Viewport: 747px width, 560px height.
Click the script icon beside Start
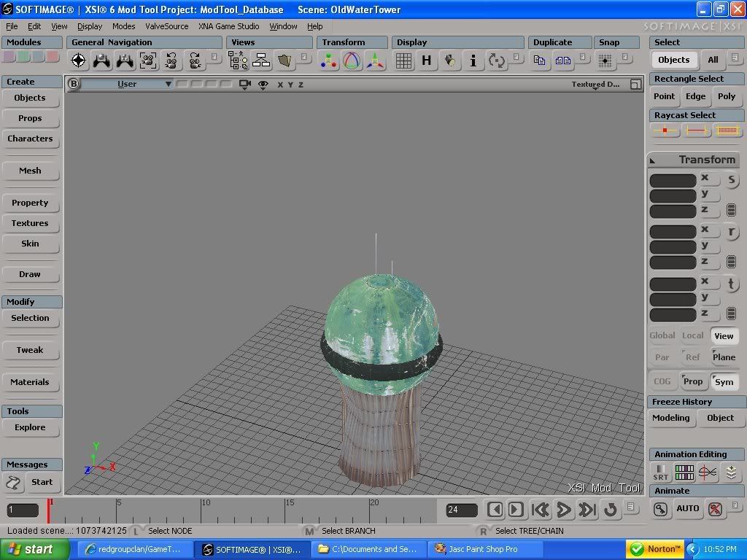[x=13, y=483]
